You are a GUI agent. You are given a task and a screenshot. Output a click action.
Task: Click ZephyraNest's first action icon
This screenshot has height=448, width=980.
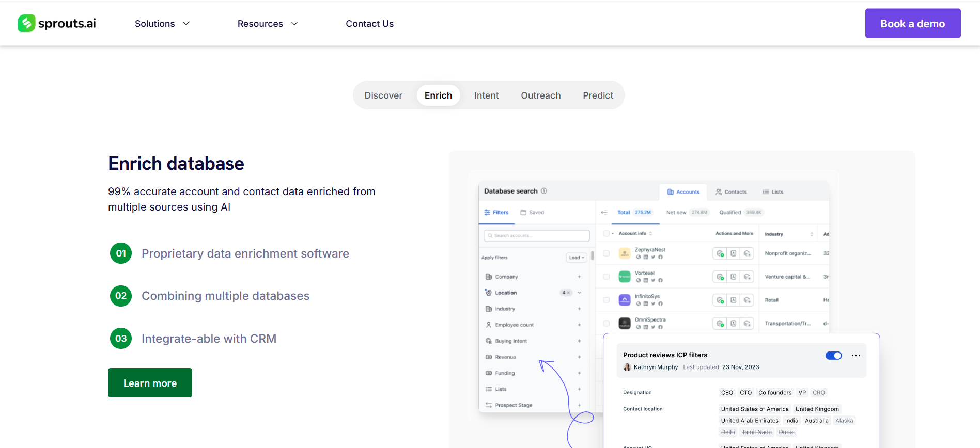click(720, 253)
